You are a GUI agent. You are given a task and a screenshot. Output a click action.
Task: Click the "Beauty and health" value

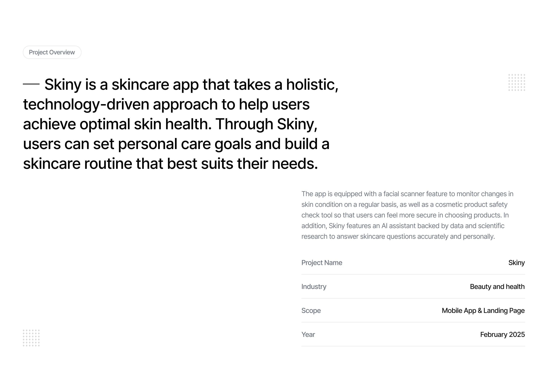(x=497, y=286)
